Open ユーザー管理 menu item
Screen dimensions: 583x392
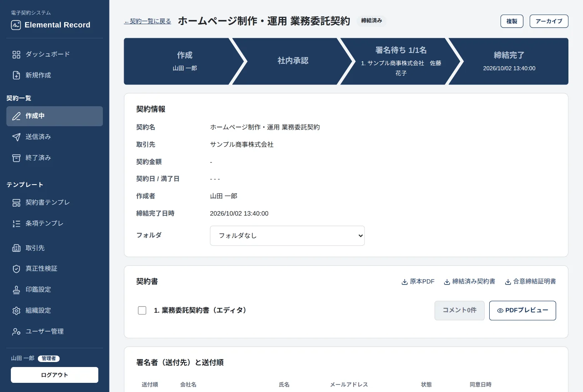click(x=55, y=332)
